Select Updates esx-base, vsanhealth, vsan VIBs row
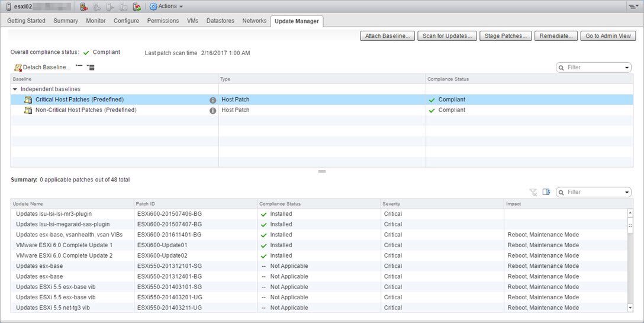The height and width of the screenshot is (323, 644). 319,235
